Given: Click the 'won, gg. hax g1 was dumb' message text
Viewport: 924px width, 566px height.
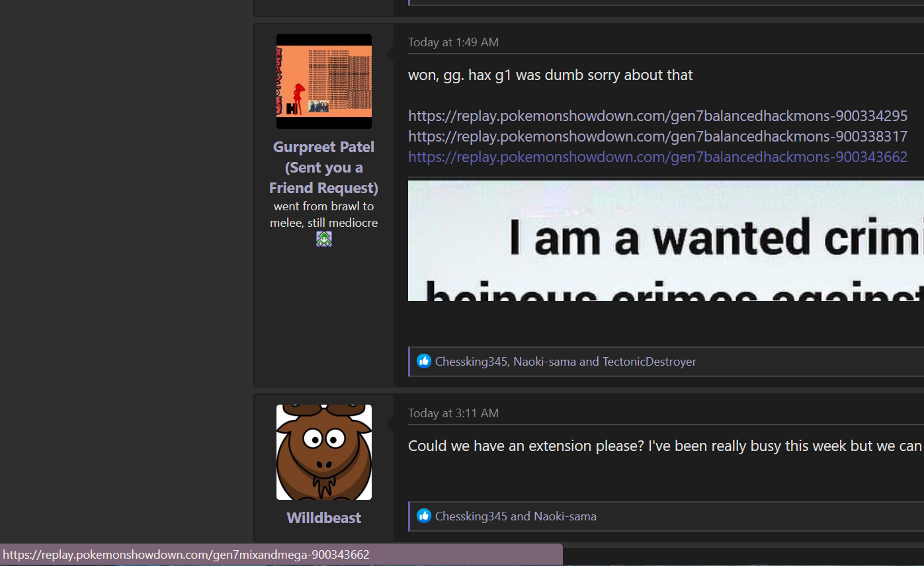Looking at the screenshot, I should pyautogui.click(x=550, y=75).
